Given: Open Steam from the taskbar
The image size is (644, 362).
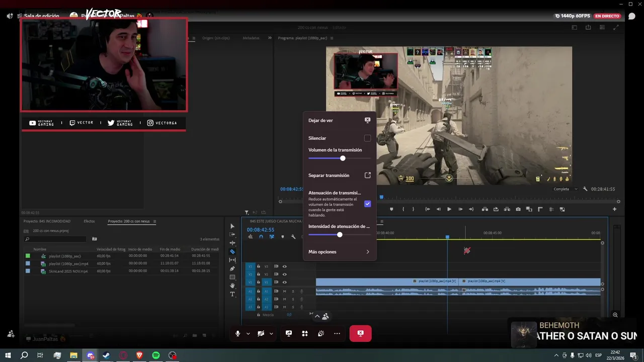Looking at the screenshot, I should pyautogui.click(x=107, y=355).
